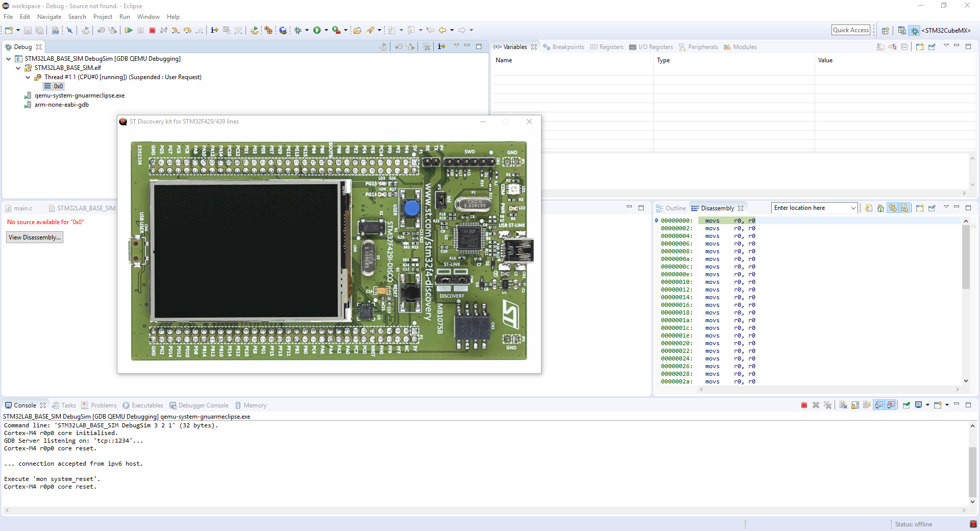
Task: Click the Resume debug button
Action: pyautogui.click(x=129, y=31)
